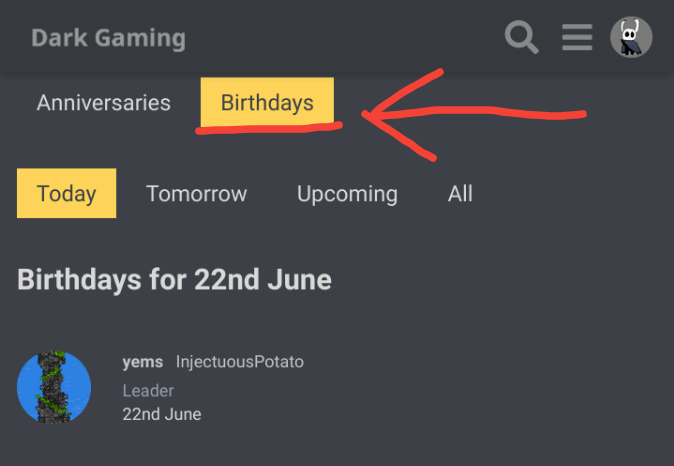674x466 pixels.
Task: Click the yems tower profile picture
Action: [x=54, y=387]
